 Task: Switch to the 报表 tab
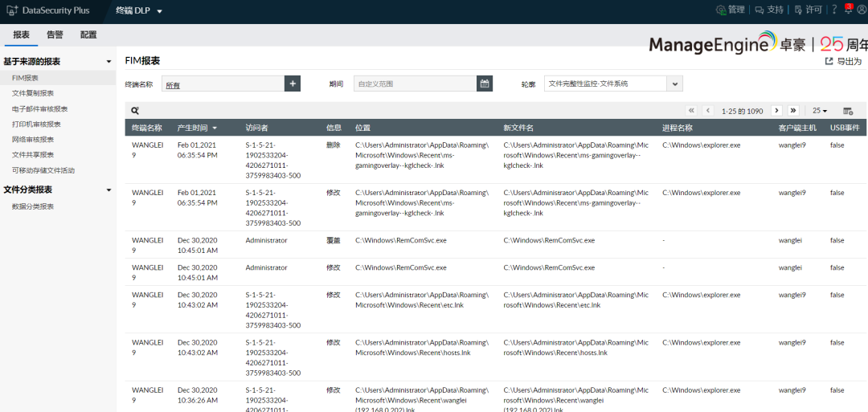click(22, 35)
